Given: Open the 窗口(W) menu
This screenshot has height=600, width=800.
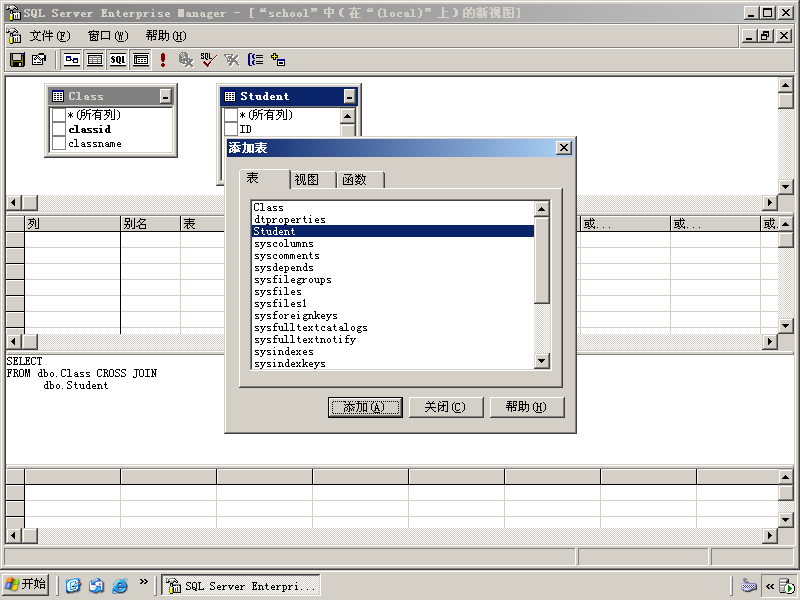Looking at the screenshot, I should click(x=108, y=36).
